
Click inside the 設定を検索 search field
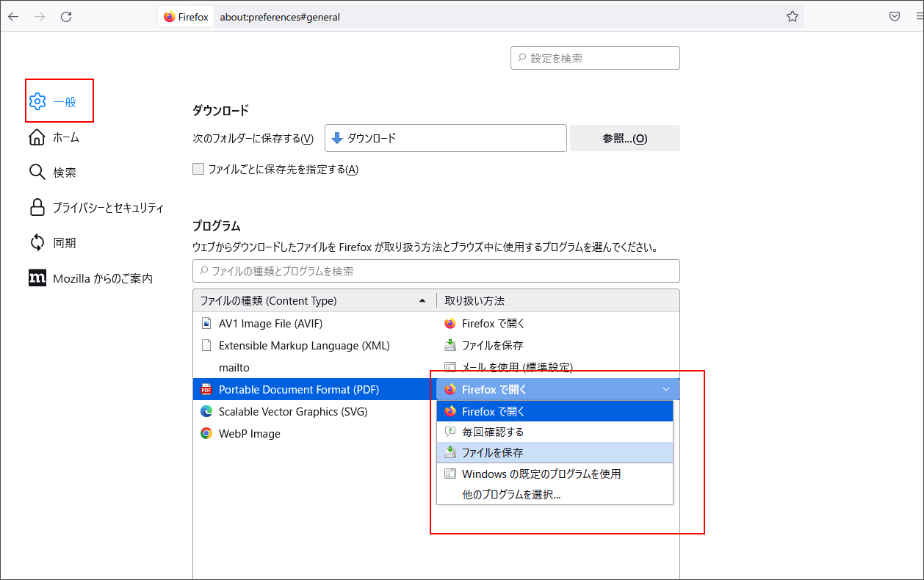point(595,58)
